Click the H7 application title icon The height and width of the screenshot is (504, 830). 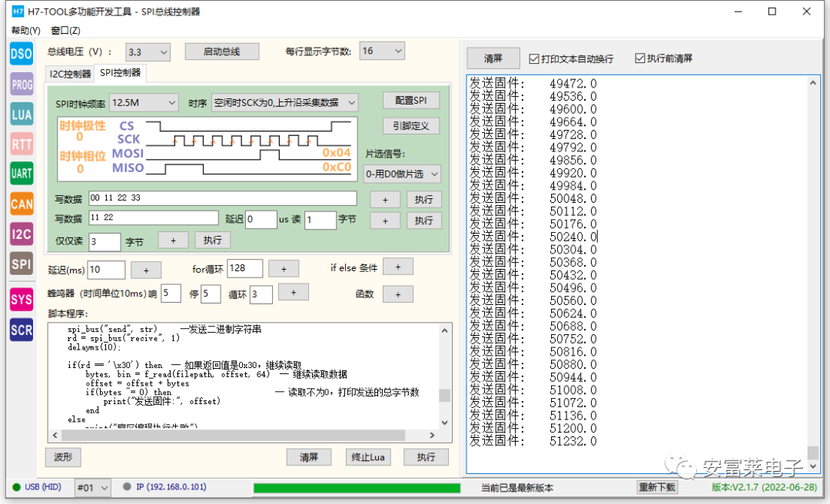[18, 11]
